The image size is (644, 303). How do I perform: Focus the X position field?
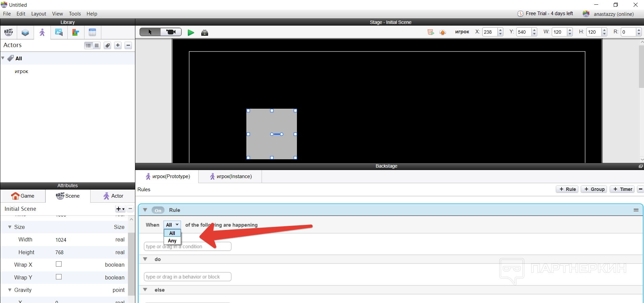pos(490,32)
